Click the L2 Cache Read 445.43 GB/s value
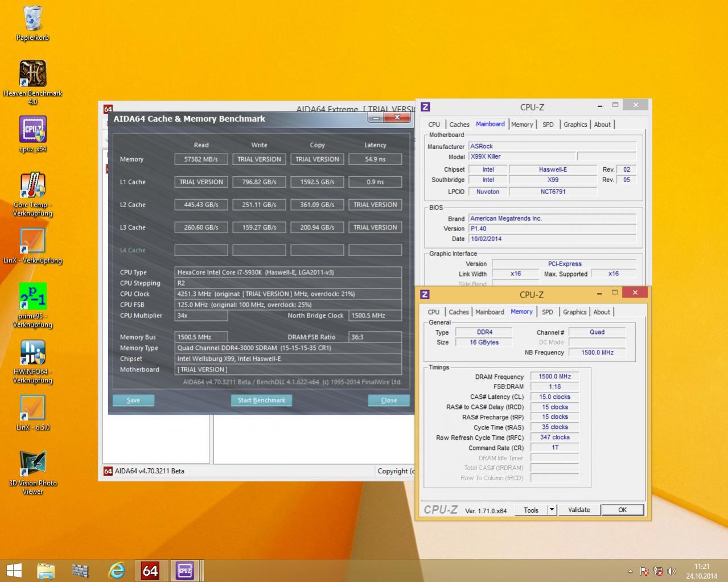The width and height of the screenshot is (728, 582). tap(201, 205)
